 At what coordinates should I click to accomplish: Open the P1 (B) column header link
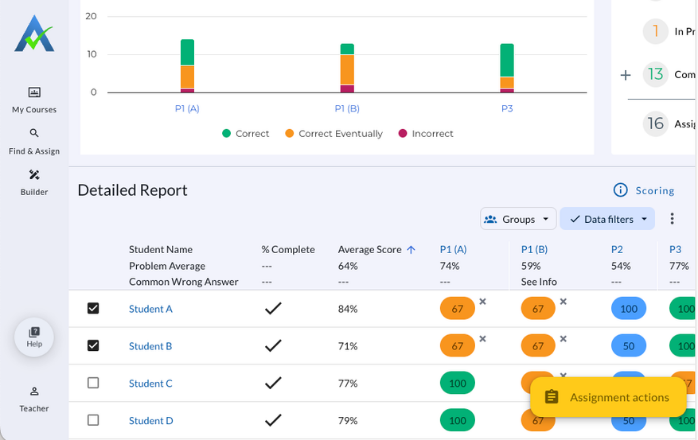[534, 249]
